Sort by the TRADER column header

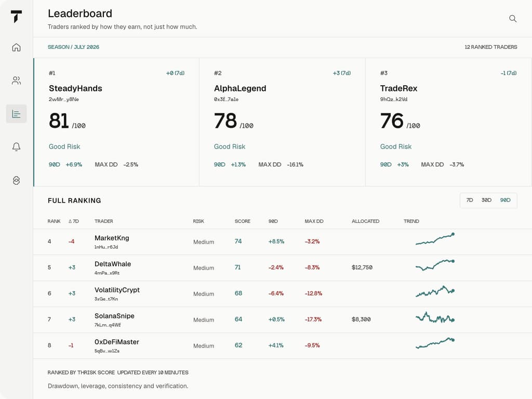coord(104,221)
